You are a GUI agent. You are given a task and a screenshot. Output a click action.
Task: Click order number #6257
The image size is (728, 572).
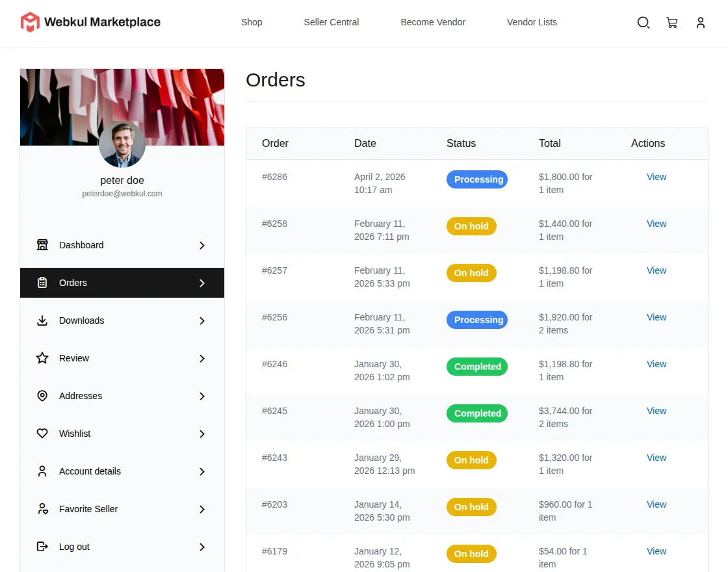point(274,270)
